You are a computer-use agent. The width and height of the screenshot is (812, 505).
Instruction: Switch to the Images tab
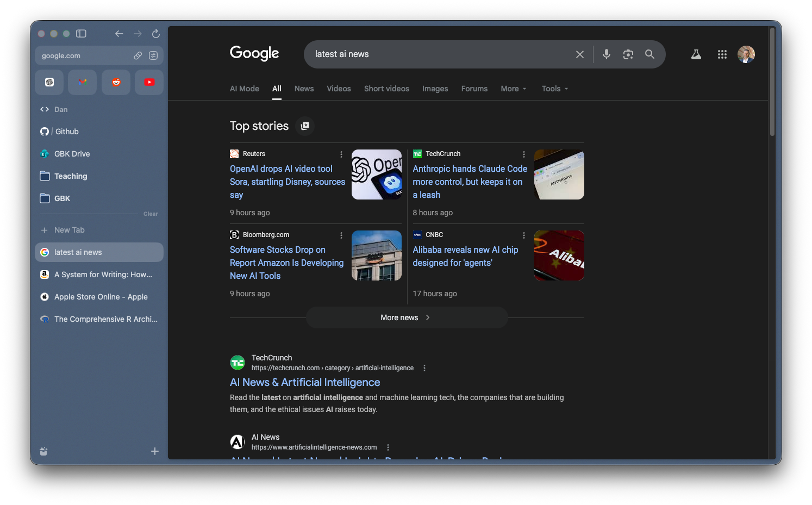tap(435, 89)
